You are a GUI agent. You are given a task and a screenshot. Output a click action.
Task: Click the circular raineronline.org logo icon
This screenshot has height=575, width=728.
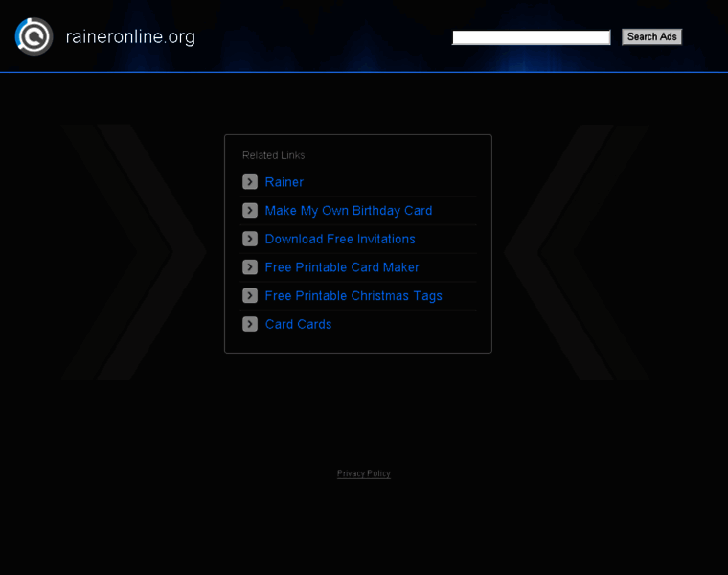34,36
